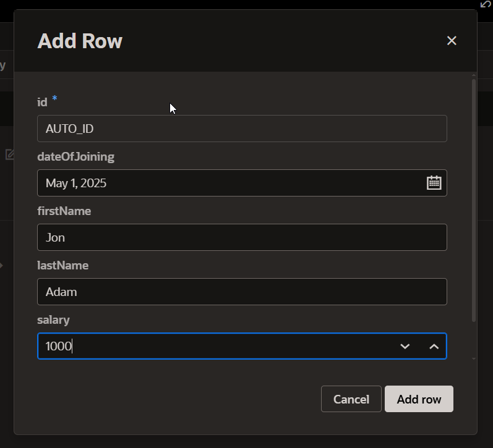The image size is (493, 448).
Task: Close the Add Row dialog with X
Action: tap(452, 41)
